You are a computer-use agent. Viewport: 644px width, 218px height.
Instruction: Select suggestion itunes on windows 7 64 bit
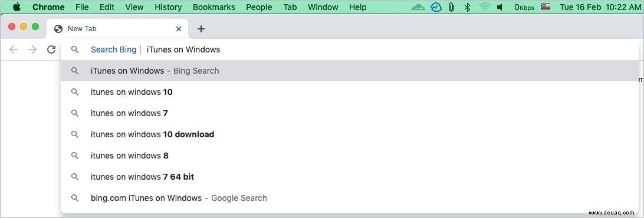(350, 177)
